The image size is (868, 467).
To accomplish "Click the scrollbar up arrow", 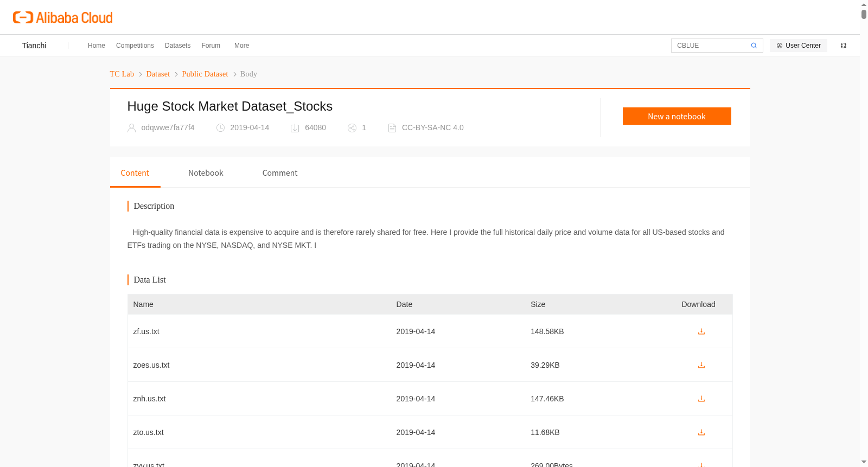I will [864, 4].
